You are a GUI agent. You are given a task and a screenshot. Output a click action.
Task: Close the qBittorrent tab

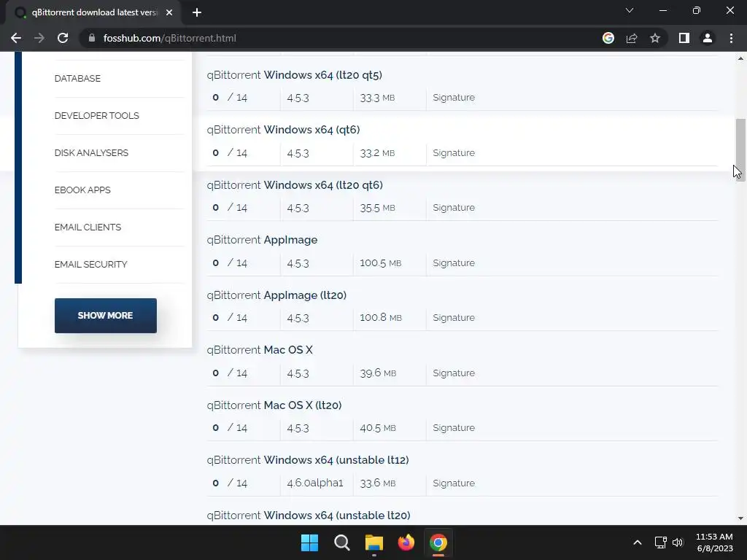point(169,12)
